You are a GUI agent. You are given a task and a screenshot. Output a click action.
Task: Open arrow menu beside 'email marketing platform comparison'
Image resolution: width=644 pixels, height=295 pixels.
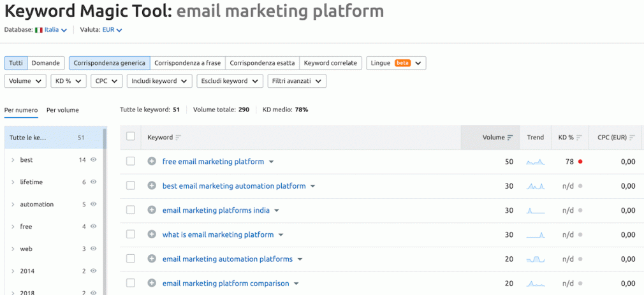coord(296,284)
